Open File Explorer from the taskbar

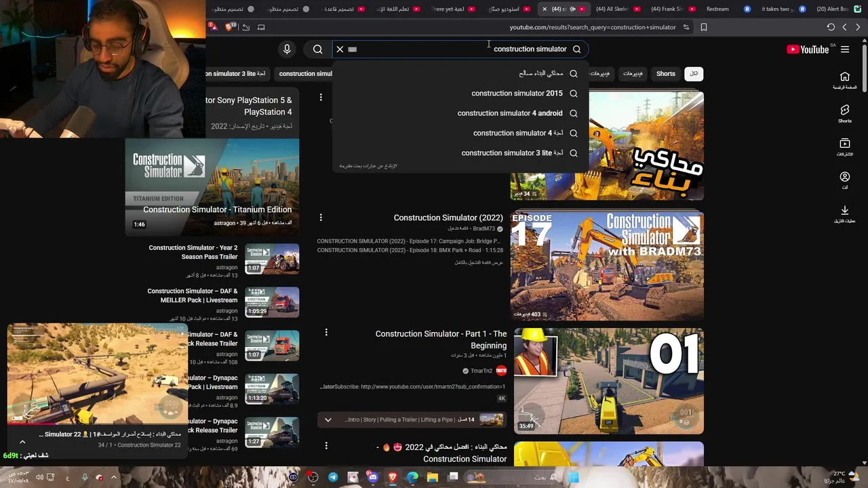pyautogui.click(x=433, y=477)
